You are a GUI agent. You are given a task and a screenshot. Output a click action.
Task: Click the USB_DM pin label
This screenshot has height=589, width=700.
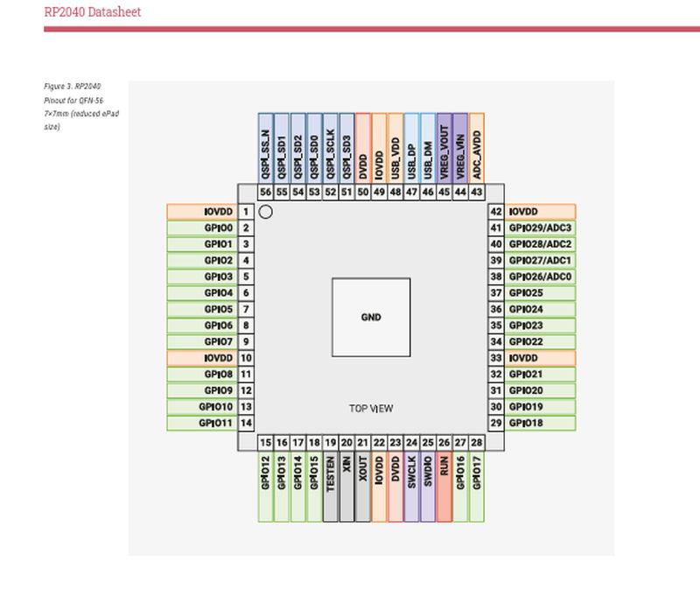pyautogui.click(x=428, y=148)
